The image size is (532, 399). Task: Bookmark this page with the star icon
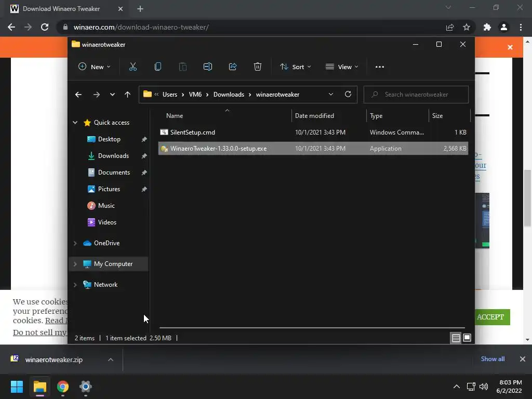pyautogui.click(x=467, y=27)
